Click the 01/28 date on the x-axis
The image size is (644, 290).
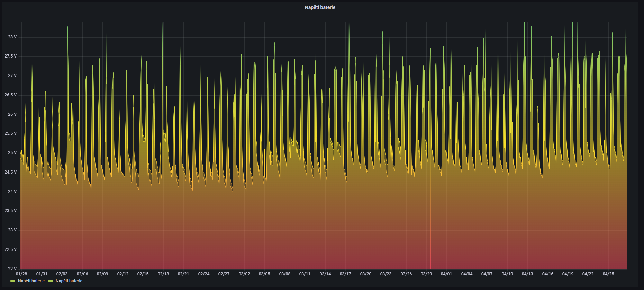pyautogui.click(x=21, y=274)
